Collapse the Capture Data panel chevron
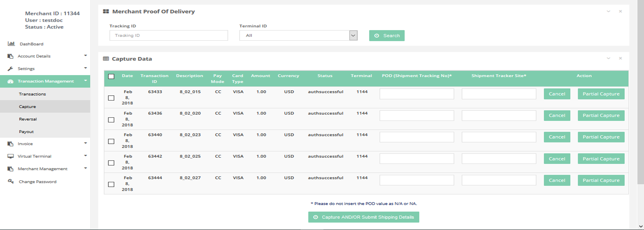This screenshot has width=644, height=230. click(x=608, y=59)
